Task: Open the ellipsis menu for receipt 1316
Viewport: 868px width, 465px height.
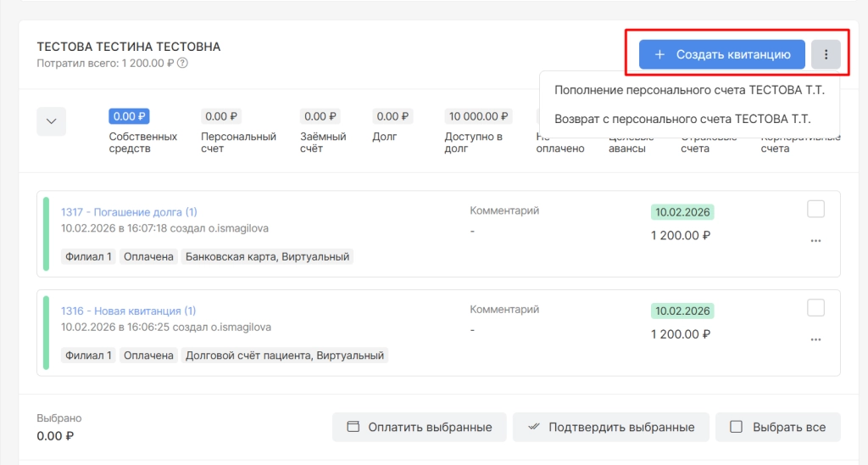Action: (x=815, y=339)
